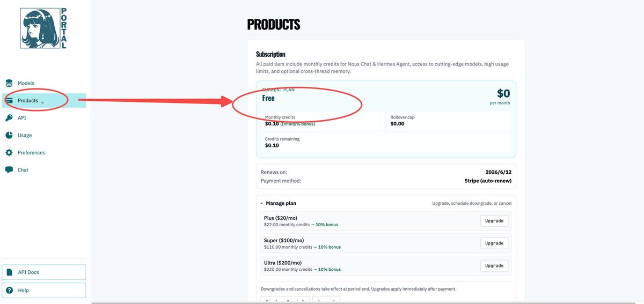Click the Products card icon in sidebar
644x304 pixels.
(x=9, y=100)
